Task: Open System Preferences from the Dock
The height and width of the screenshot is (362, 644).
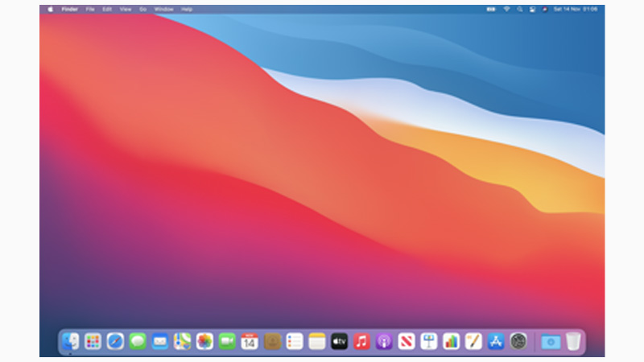Action: [x=518, y=341]
